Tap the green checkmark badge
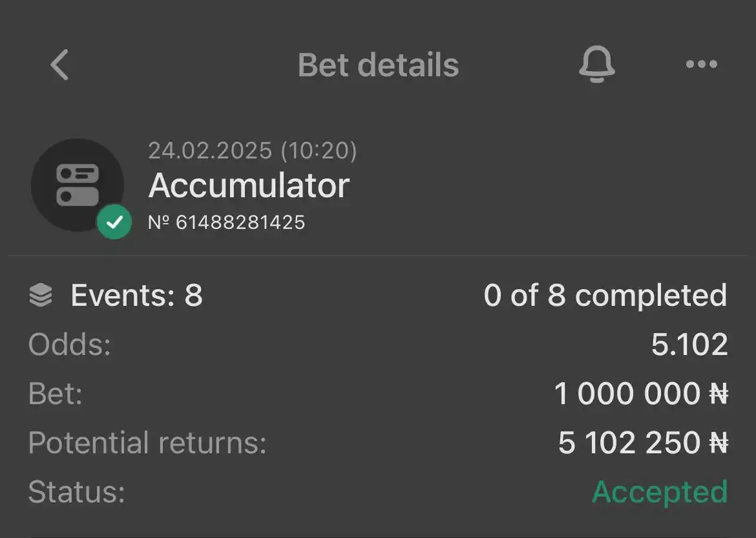The width and height of the screenshot is (756, 538). click(x=114, y=222)
